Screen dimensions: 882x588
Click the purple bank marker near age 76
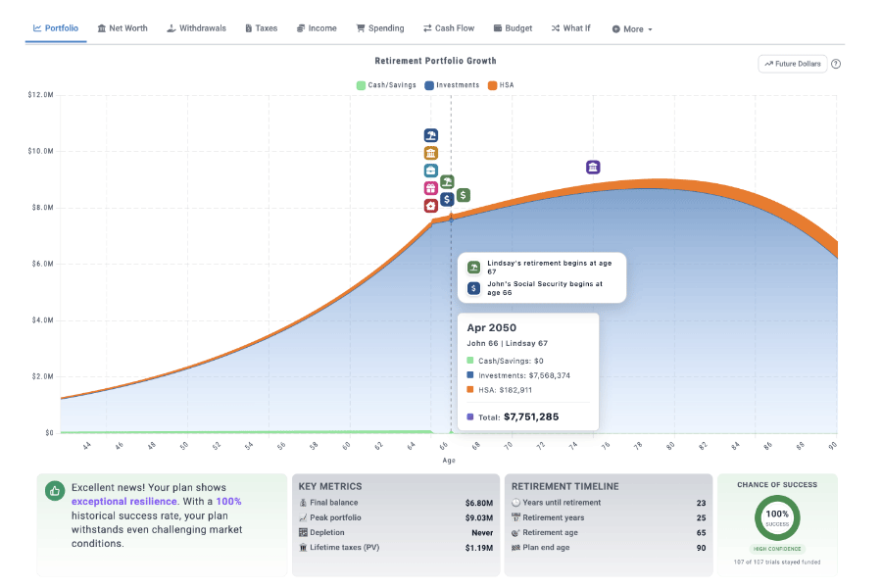pos(593,168)
